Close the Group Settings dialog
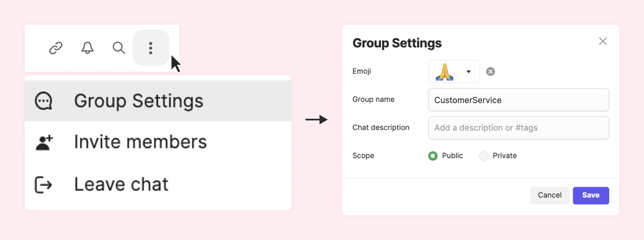Image resolution: width=644 pixels, height=240 pixels. point(603,41)
